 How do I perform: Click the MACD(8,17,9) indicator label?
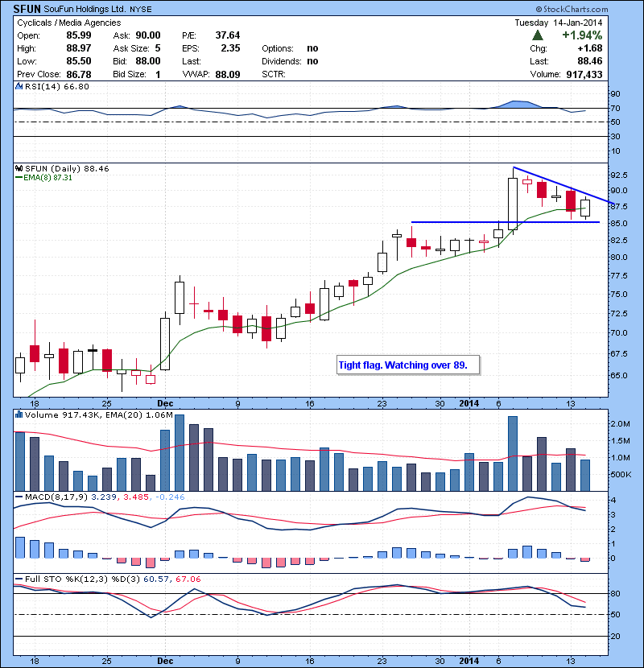click(56, 497)
